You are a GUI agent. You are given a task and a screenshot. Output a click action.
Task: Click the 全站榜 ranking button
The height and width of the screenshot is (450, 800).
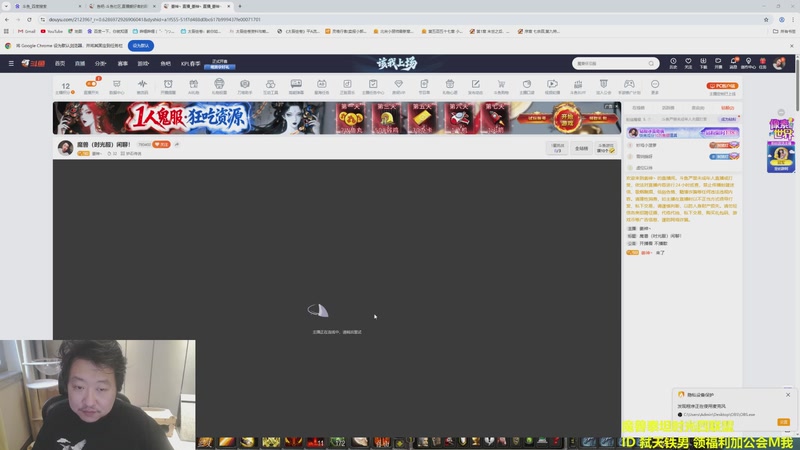click(x=581, y=148)
